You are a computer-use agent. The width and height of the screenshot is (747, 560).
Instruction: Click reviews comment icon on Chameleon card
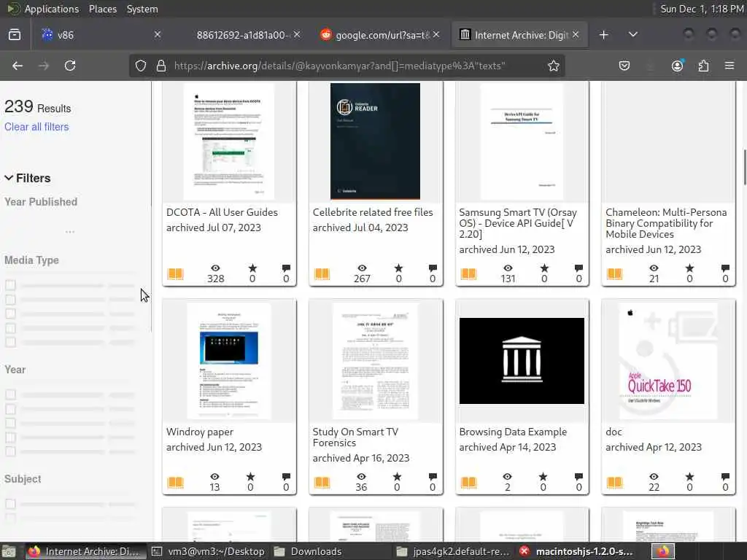pos(725,268)
